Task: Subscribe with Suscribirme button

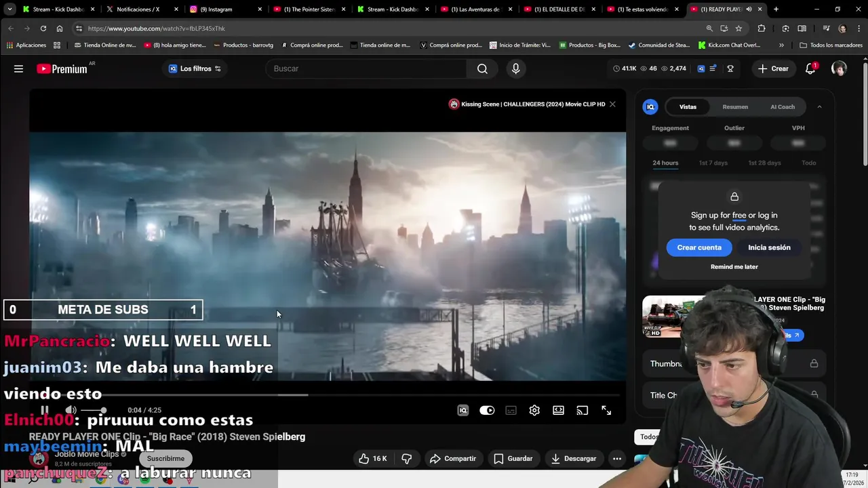Action: 165,459
